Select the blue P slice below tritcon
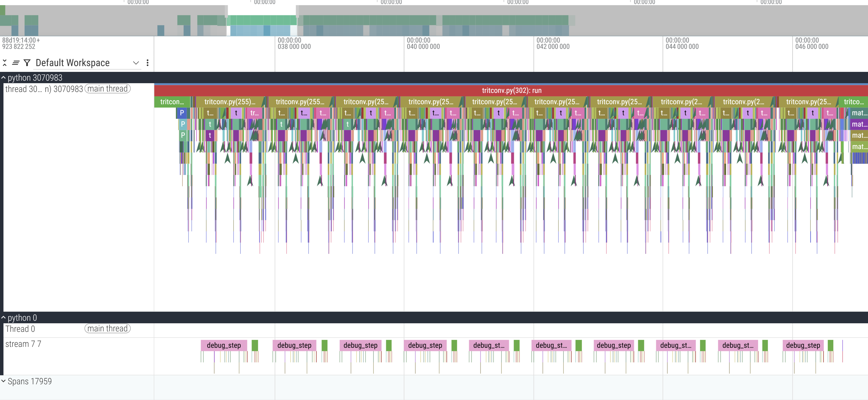The image size is (868, 400). coord(182,113)
